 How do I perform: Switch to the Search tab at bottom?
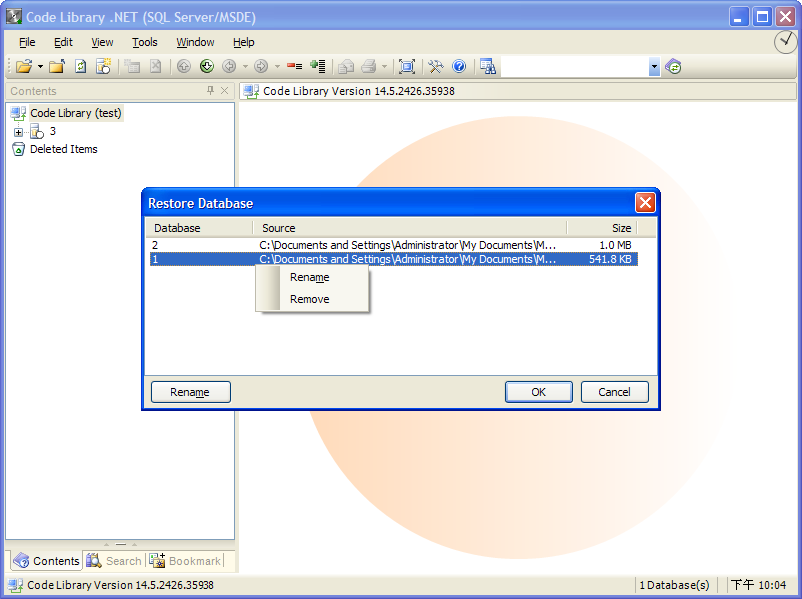114,561
